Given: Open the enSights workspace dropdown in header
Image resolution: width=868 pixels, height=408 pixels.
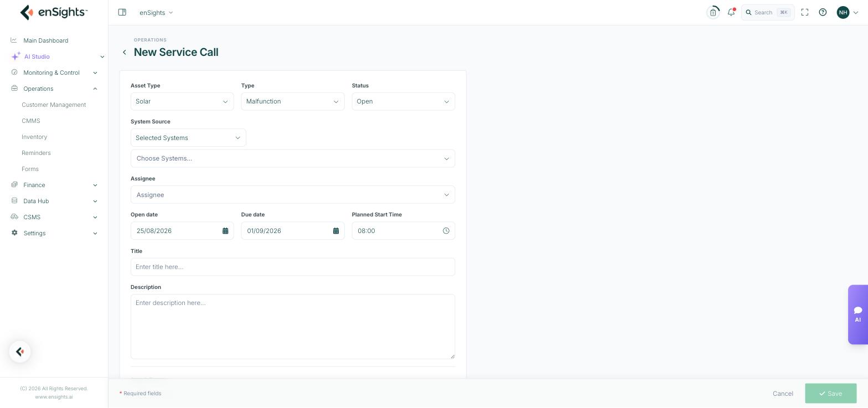Looking at the screenshot, I should [x=157, y=12].
